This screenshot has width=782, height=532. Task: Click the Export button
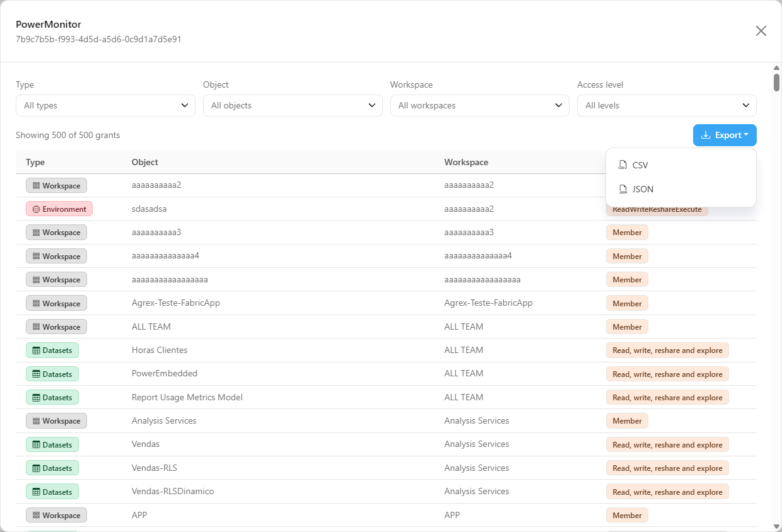point(725,135)
